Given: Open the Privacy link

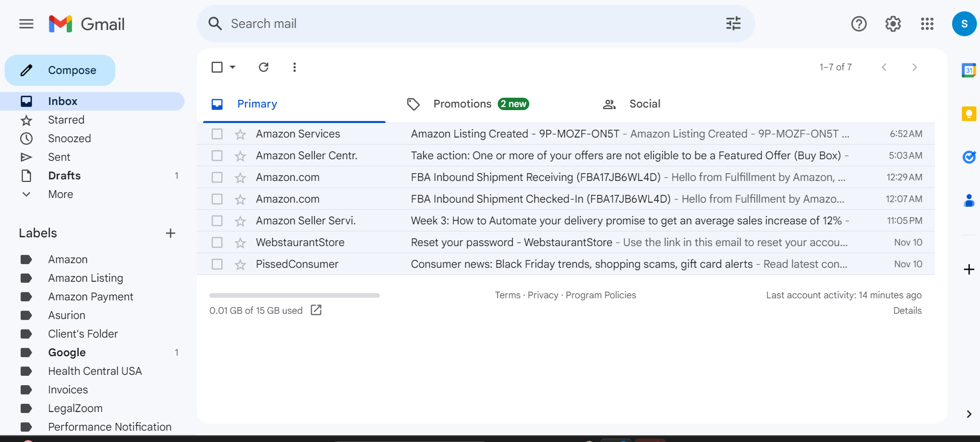Looking at the screenshot, I should (x=543, y=295).
